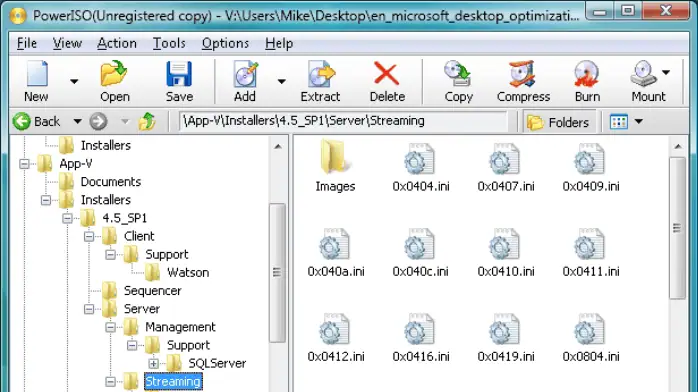Click the New image toolbar icon
Screen dimensions: 698x392
pos(37,74)
